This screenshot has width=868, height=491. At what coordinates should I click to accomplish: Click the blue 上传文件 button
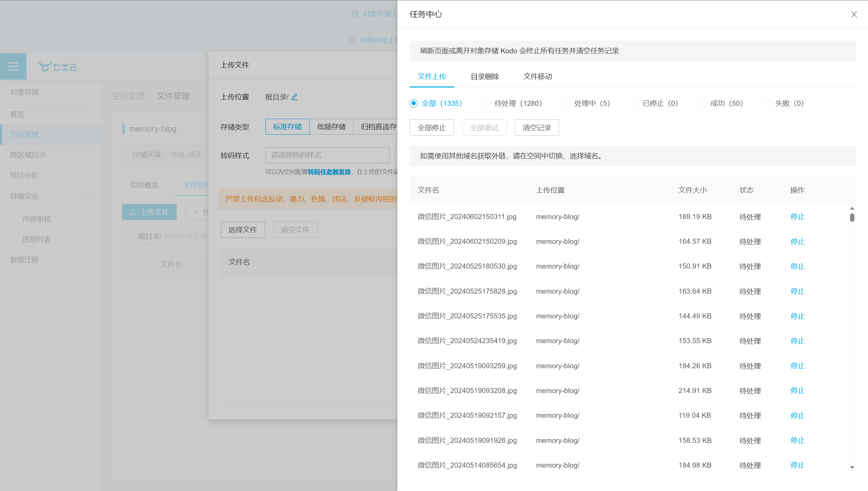coord(149,212)
